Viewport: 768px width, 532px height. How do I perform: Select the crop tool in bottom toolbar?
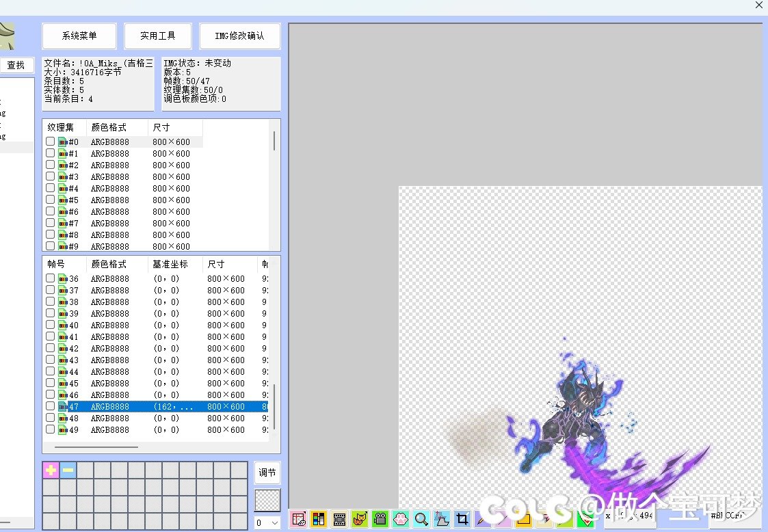coord(462,519)
